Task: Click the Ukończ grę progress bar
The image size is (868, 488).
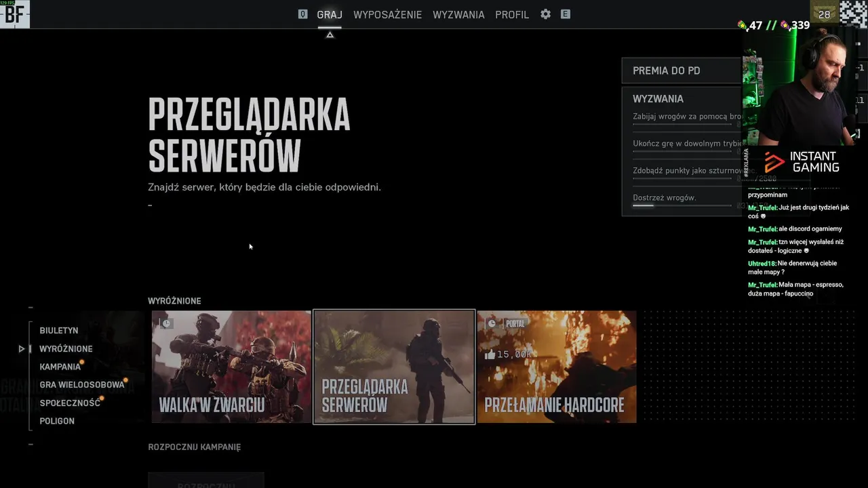Action: [682, 151]
